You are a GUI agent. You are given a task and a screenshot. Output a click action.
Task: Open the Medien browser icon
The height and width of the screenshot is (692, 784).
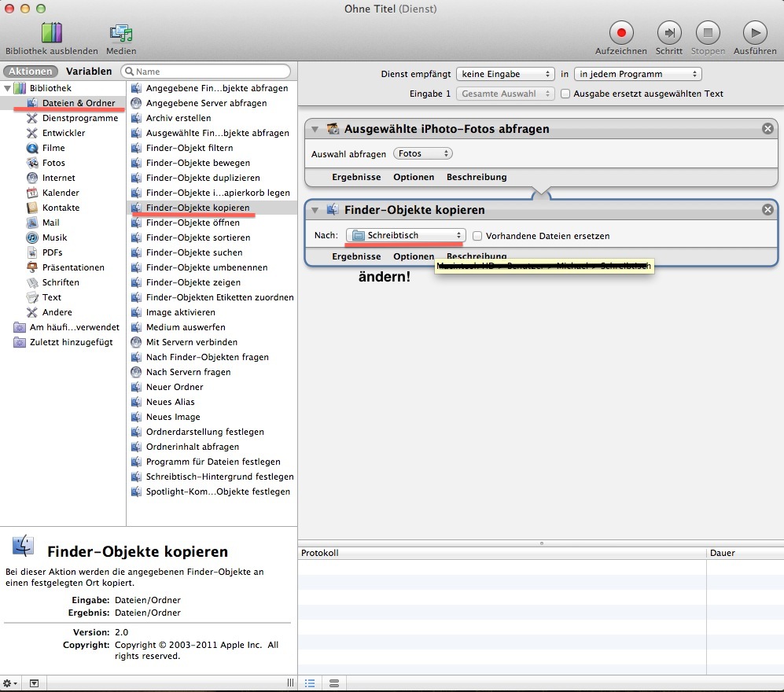click(x=121, y=33)
